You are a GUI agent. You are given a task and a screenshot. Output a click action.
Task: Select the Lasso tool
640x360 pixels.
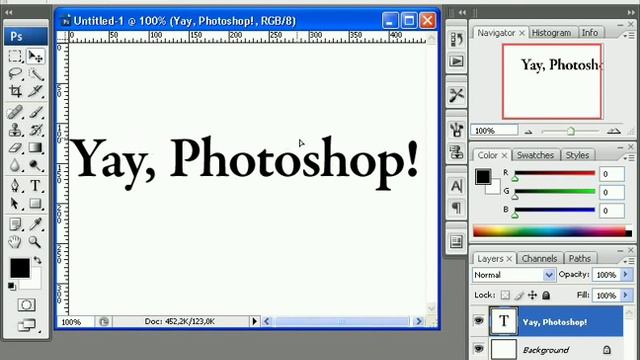tap(15, 74)
